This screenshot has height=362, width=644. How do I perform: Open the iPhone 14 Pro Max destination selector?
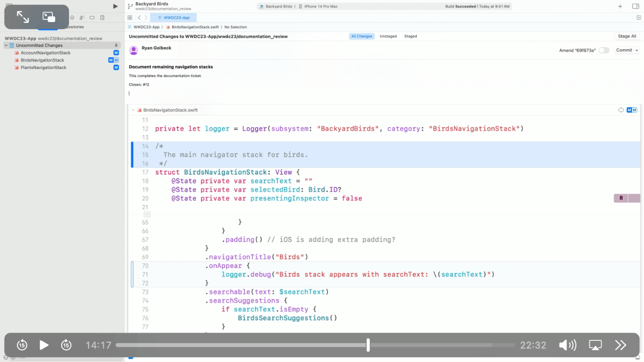[320, 6]
